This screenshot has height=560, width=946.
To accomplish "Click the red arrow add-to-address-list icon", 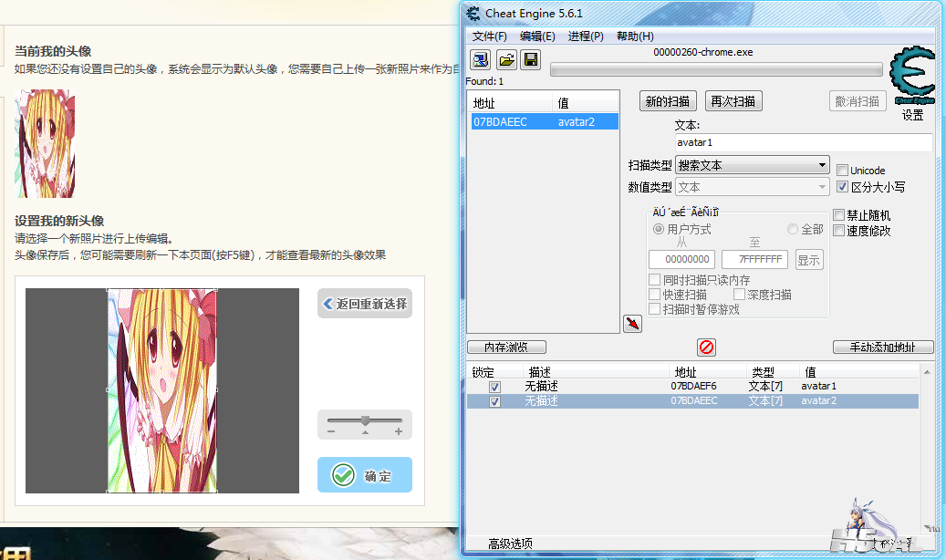I will [x=632, y=324].
